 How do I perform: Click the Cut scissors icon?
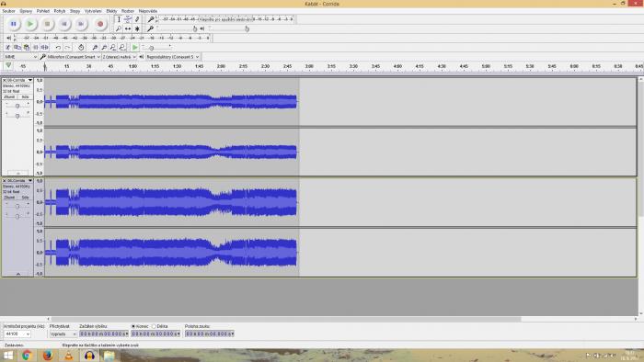tap(7, 48)
